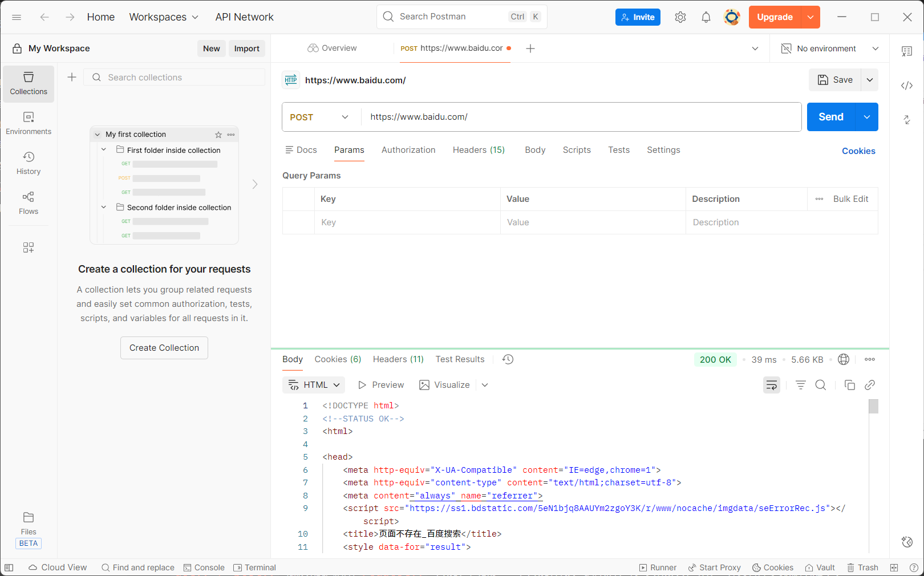Image resolution: width=924 pixels, height=576 pixels.
Task: Open Environments sidebar section
Action: click(29, 124)
